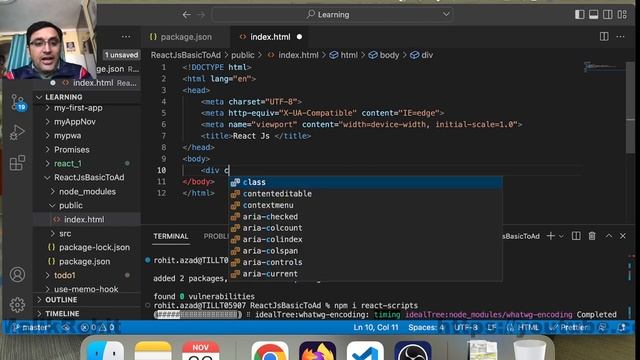Screen dimensions: 640x360
Task: Choose contenteditable suggestion
Action: pos(365,193)
